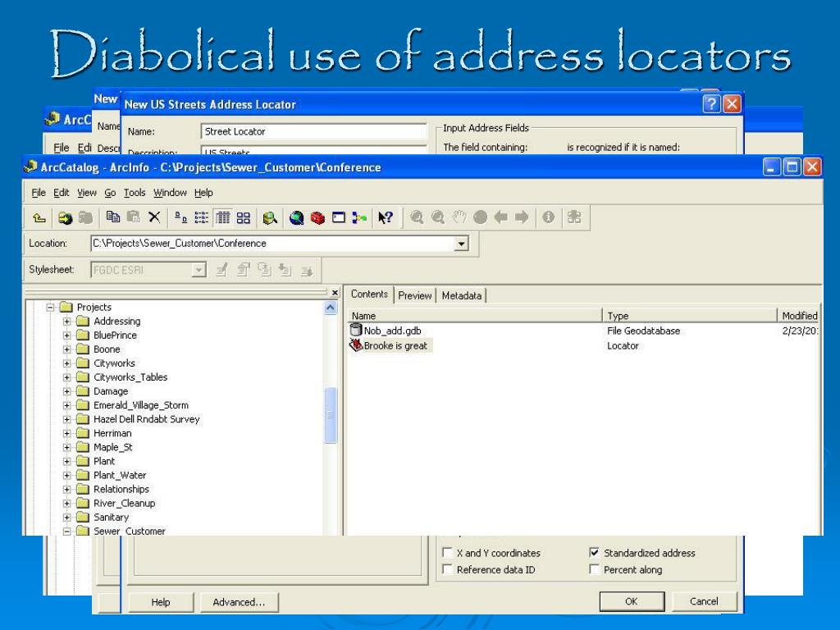Select the Pan hand tool

(x=459, y=217)
